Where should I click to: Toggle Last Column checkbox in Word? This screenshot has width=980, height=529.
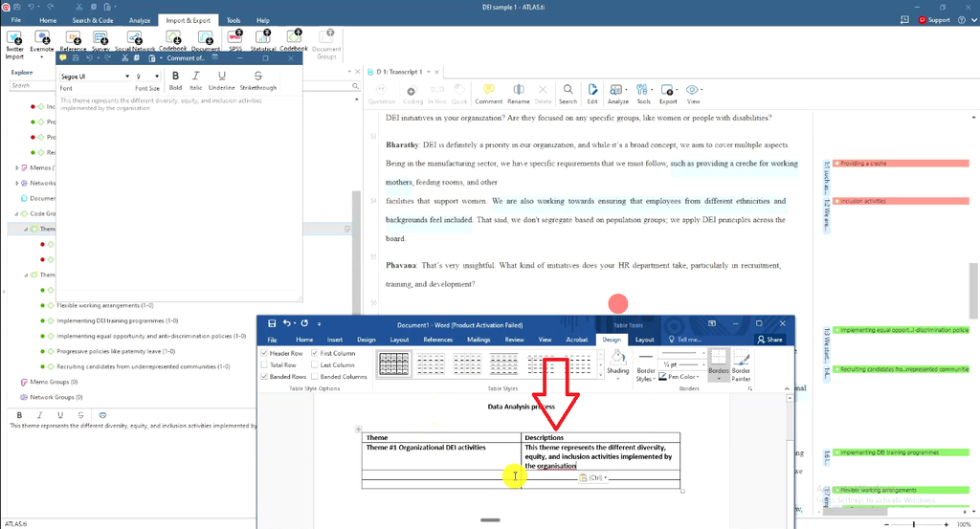[315, 365]
